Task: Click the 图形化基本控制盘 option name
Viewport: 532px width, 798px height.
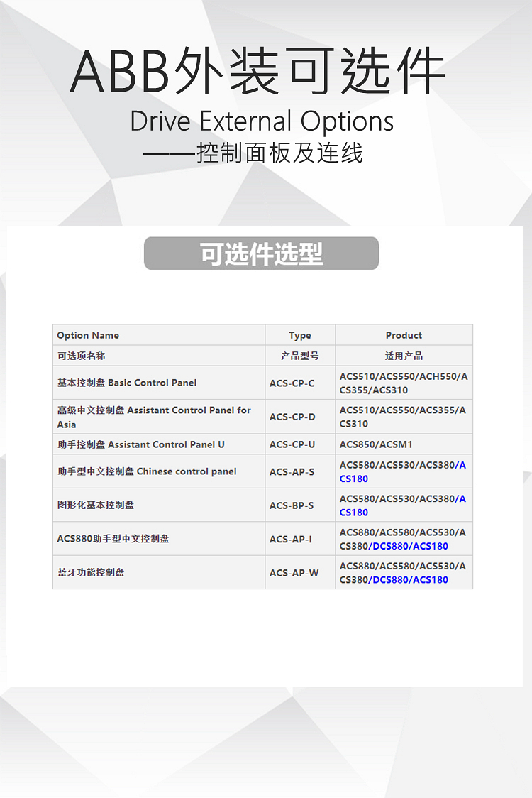Action: 96,505
